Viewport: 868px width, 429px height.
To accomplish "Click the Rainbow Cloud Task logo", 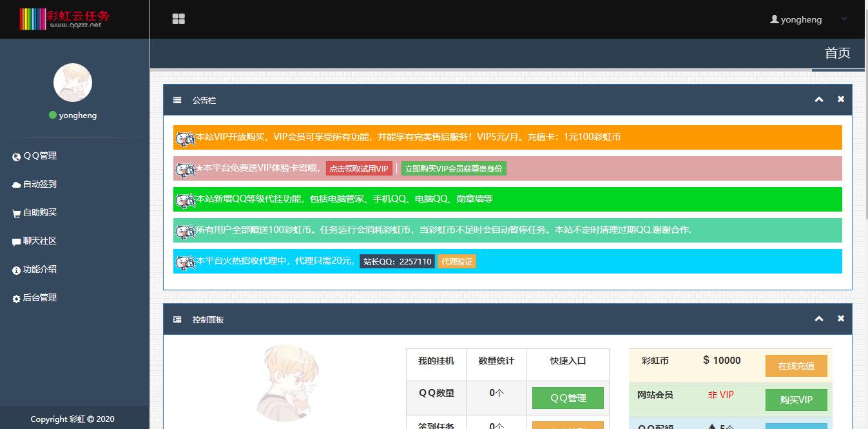I will pos(64,19).
